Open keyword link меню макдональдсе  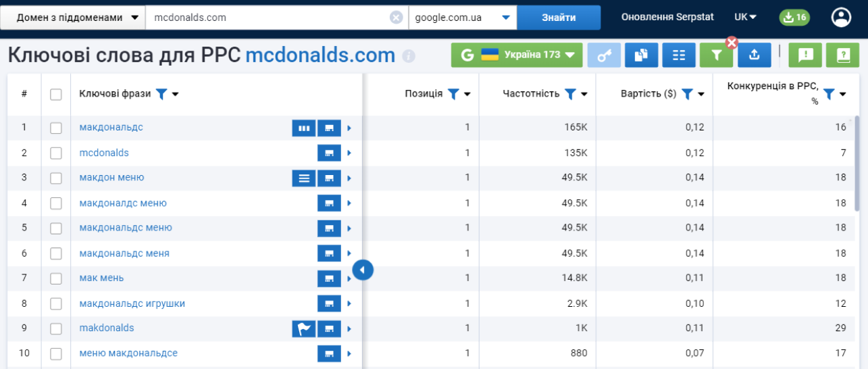[128, 353]
